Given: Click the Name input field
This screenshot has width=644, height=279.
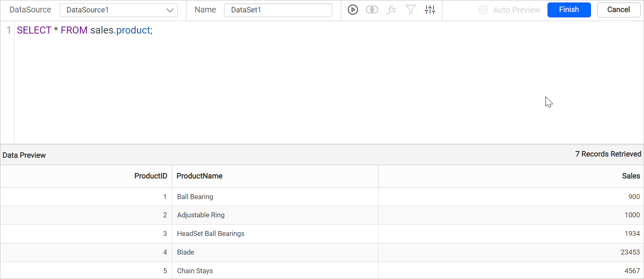Looking at the screenshot, I should [277, 10].
